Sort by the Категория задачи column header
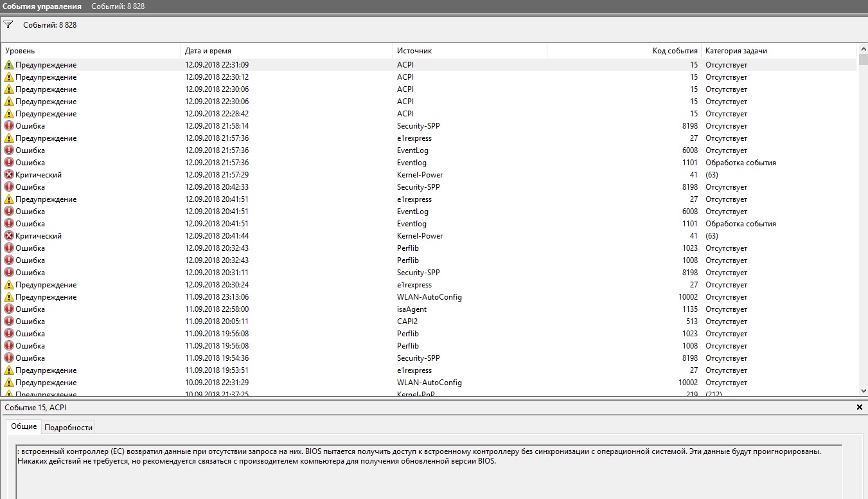The height and width of the screenshot is (499, 868). [x=779, y=51]
